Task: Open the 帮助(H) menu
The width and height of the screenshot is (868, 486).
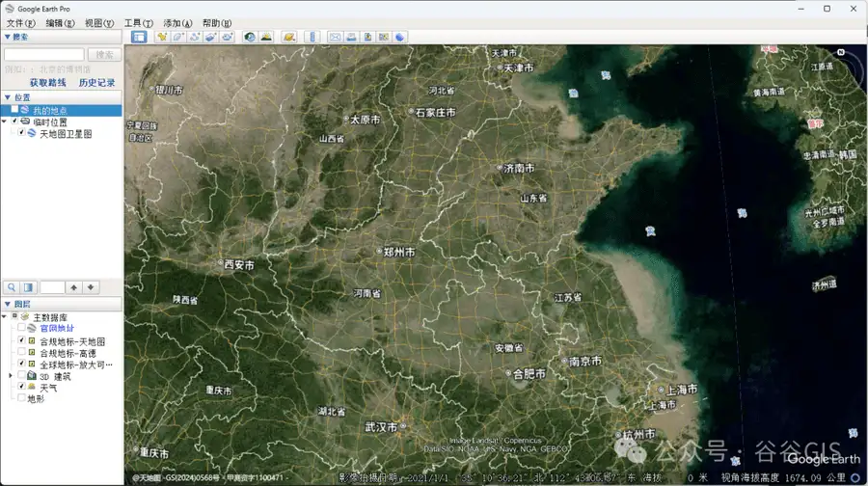Action: 217,23
